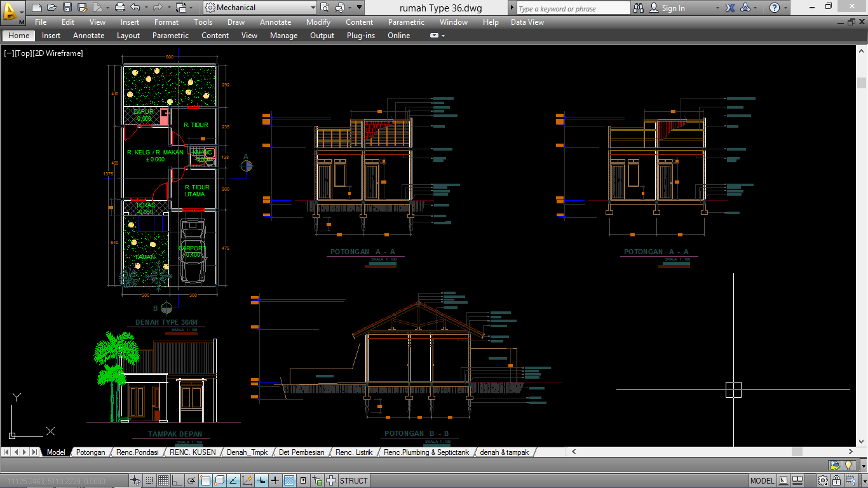
Task: Open the Data View menu
Action: [527, 22]
